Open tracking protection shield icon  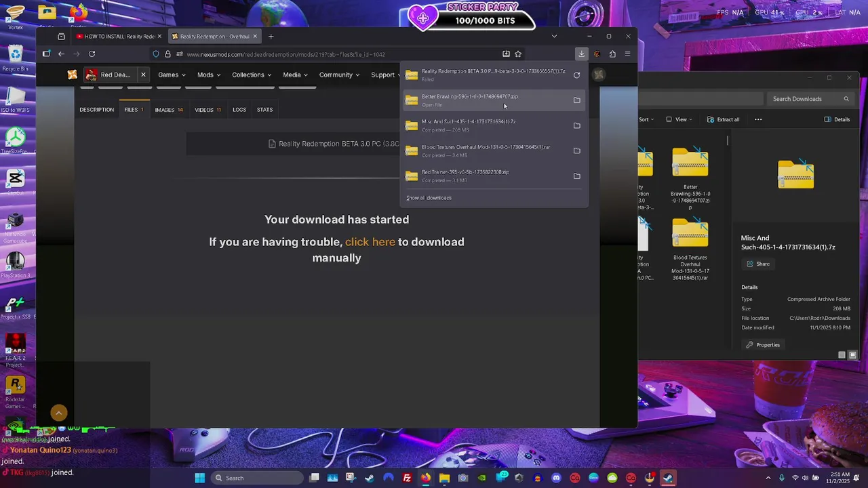[156, 54]
